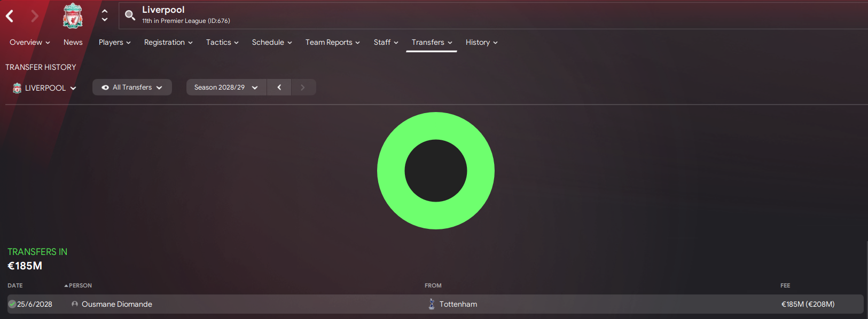Click the green completed tick on 25/6/2028
Screen dimensions: 868x319
(12, 304)
